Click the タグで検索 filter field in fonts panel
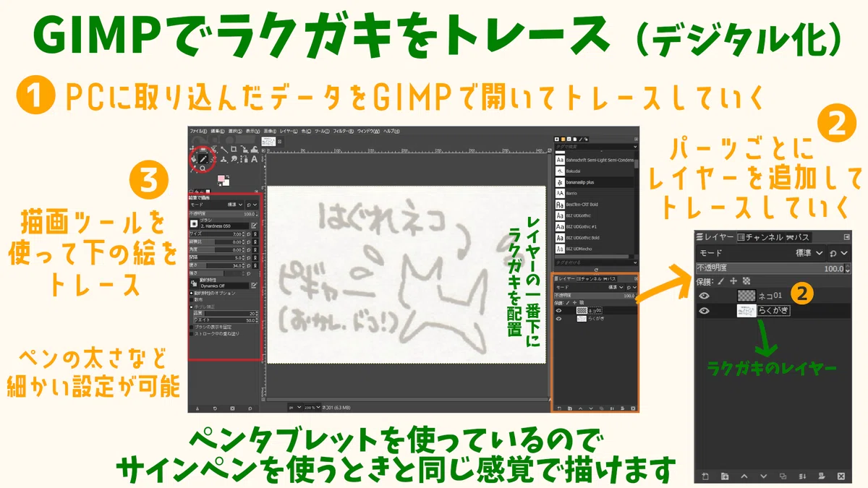868x488 pixels. tap(596, 147)
